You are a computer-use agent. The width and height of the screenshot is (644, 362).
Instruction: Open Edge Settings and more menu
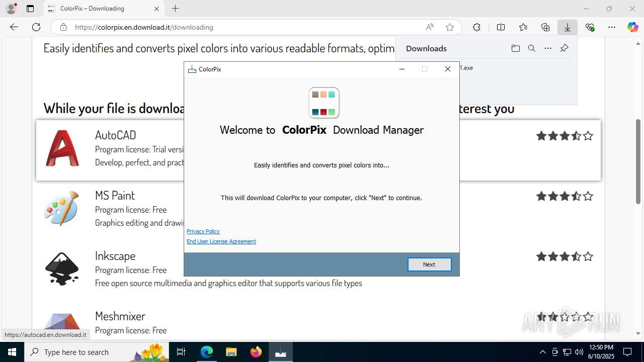pyautogui.click(x=612, y=27)
